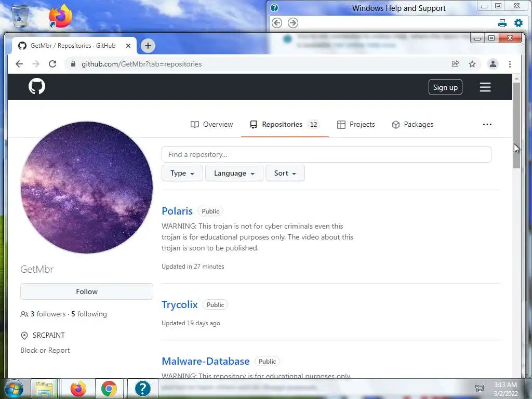Image resolution: width=532 pixels, height=399 pixels.
Task: Expand the Type filter dropdown
Action: pos(182,174)
